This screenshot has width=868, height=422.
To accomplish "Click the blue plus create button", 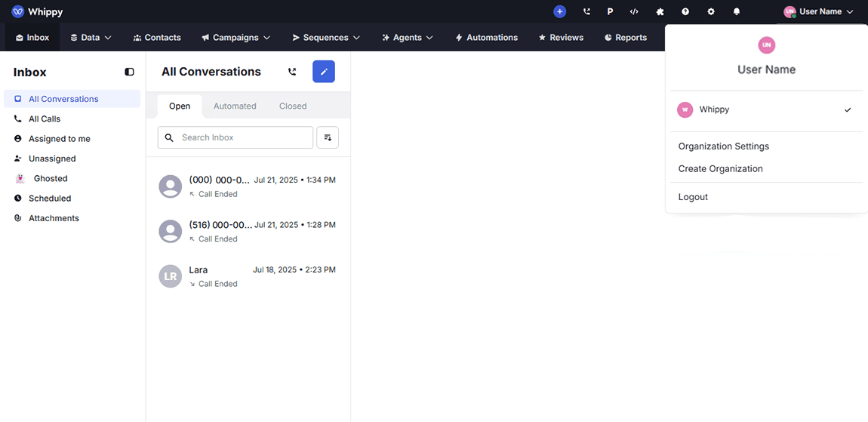I will click(559, 11).
